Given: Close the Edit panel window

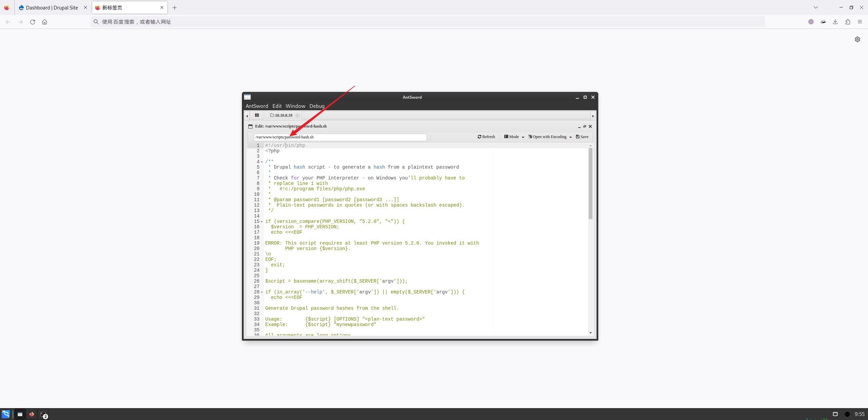Looking at the screenshot, I should click(x=590, y=127).
